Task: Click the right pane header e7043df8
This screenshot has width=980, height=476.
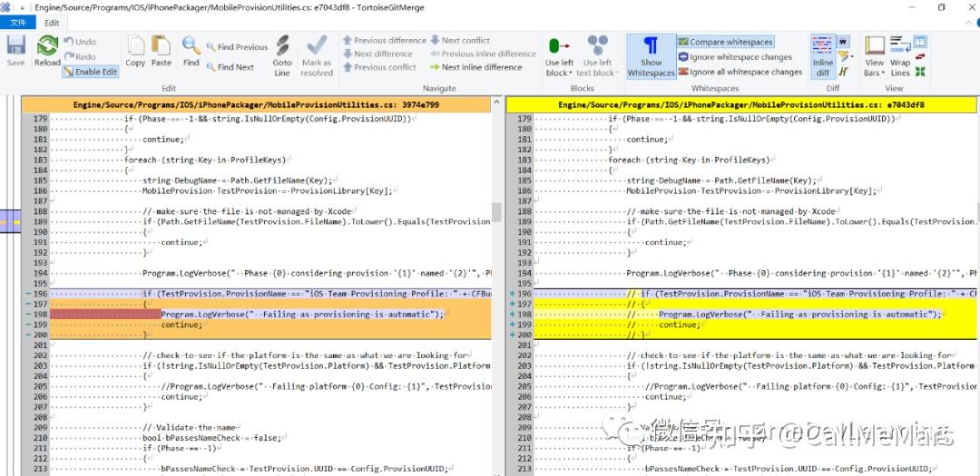Action: pyautogui.click(x=741, y=105)
